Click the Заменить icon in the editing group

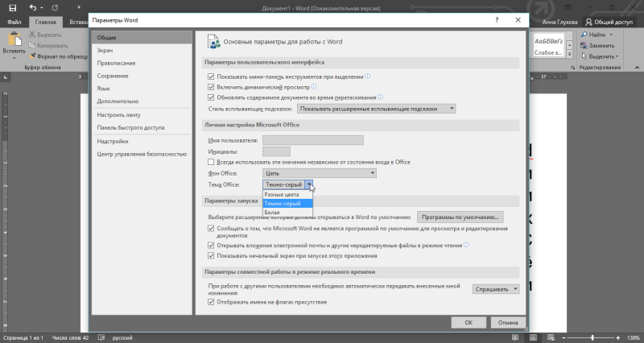pyautogui.click(x=584, y=45)
